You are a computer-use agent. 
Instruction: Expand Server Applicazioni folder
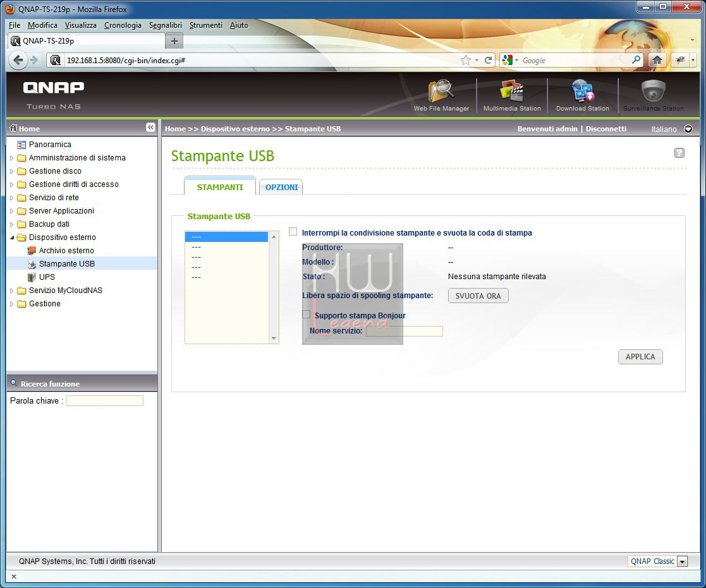click(x=12, y=212)
